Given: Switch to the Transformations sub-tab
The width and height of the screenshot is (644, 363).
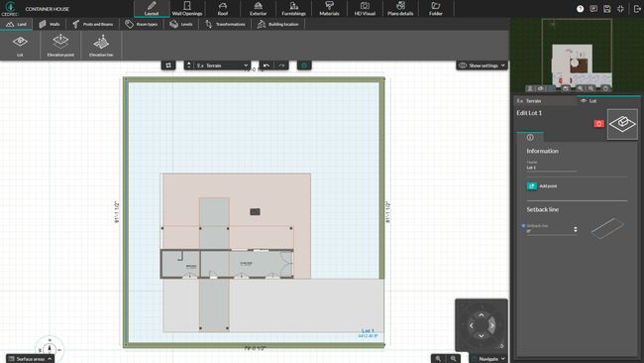Looking at the screenshot, I should point(225,24).
